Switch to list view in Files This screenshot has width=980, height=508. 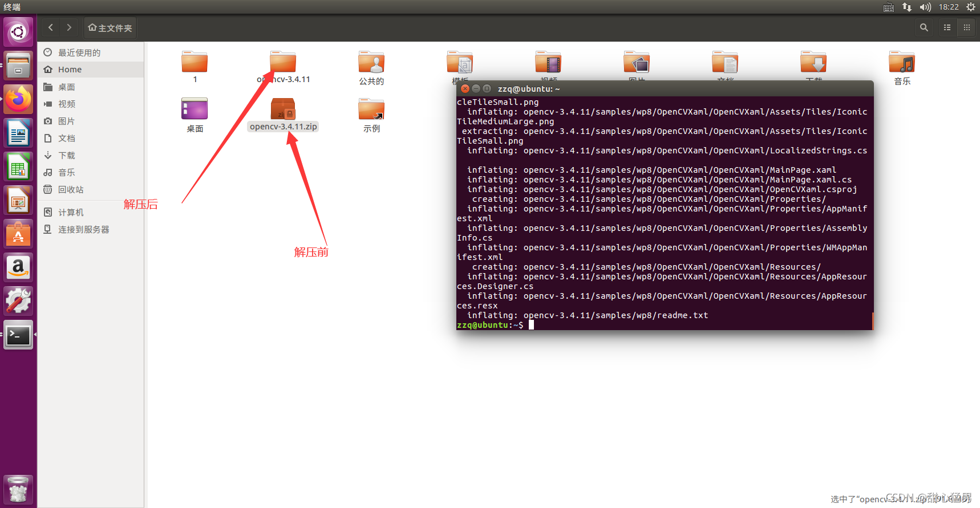947,27
